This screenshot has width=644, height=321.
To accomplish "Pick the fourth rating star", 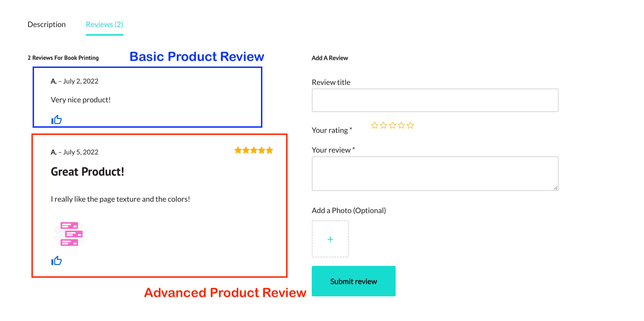I will click(x=401, y=125).
